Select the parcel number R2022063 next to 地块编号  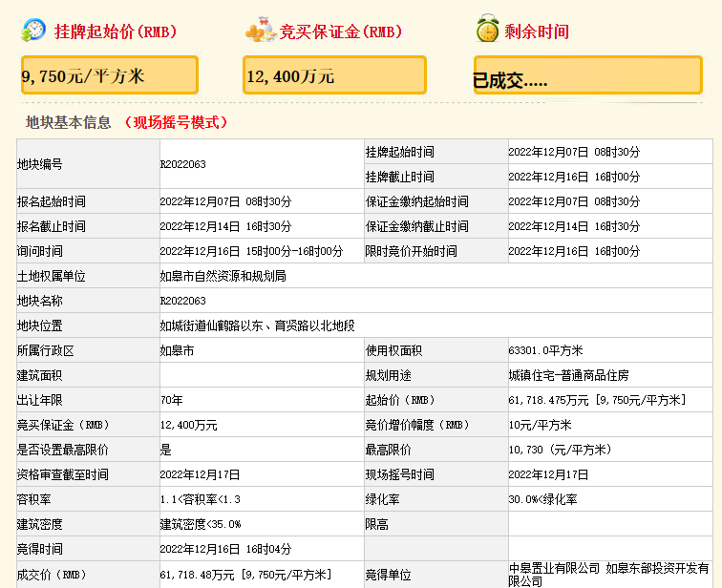point(182,164)
